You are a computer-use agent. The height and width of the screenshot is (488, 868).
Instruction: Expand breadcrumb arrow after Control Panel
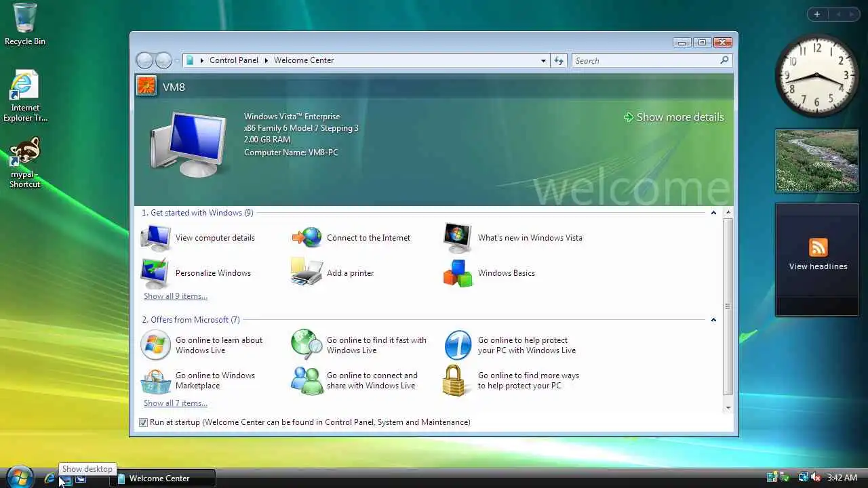tap(267, 60)
